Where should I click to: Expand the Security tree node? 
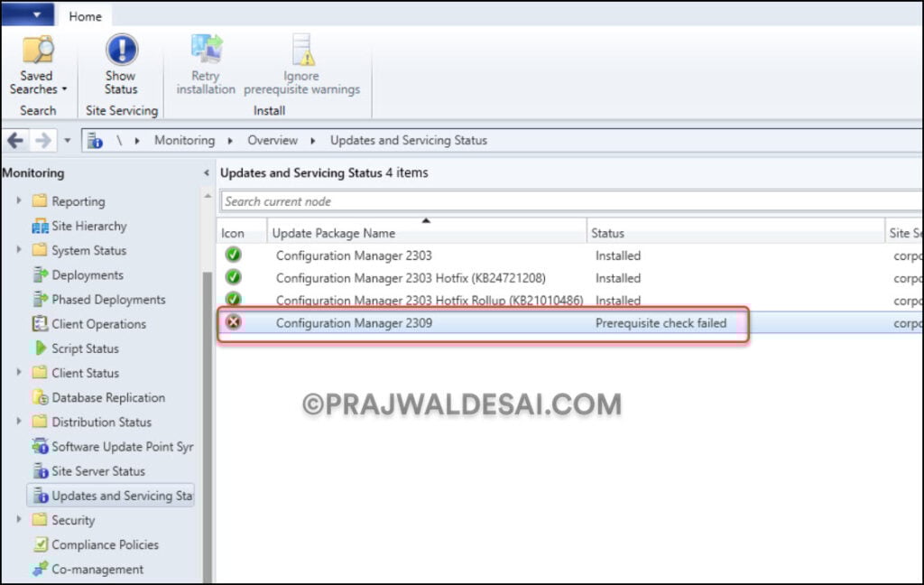tap(19, 519)
